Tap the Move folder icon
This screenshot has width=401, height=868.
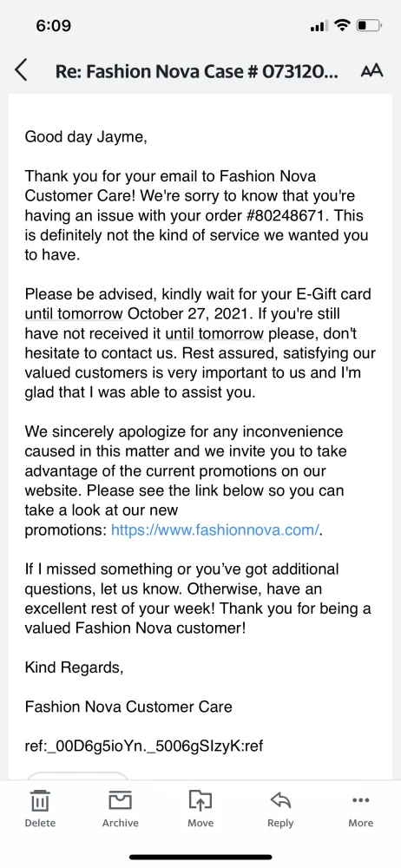(x=200, y=800)
